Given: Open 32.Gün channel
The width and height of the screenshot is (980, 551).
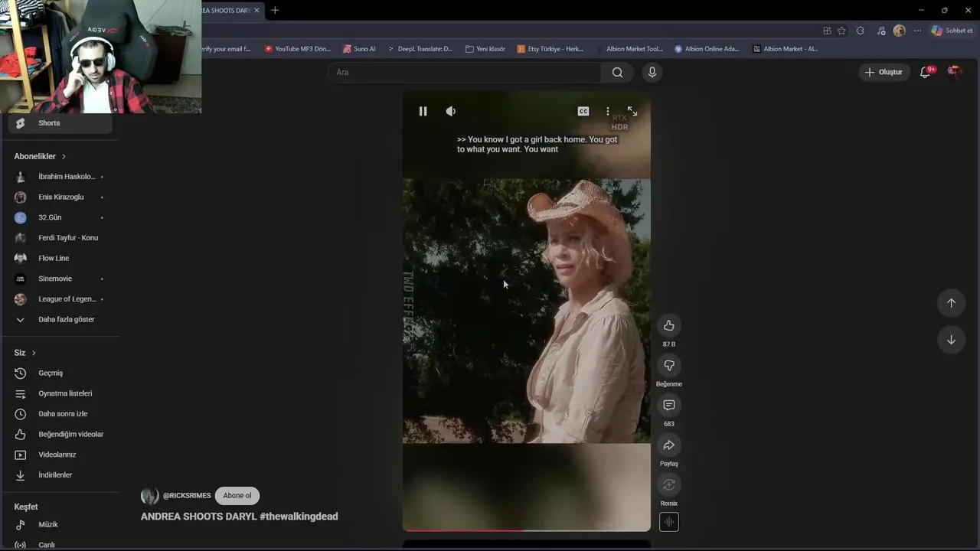Looking at the screenshot, I should tap(60, 217).
